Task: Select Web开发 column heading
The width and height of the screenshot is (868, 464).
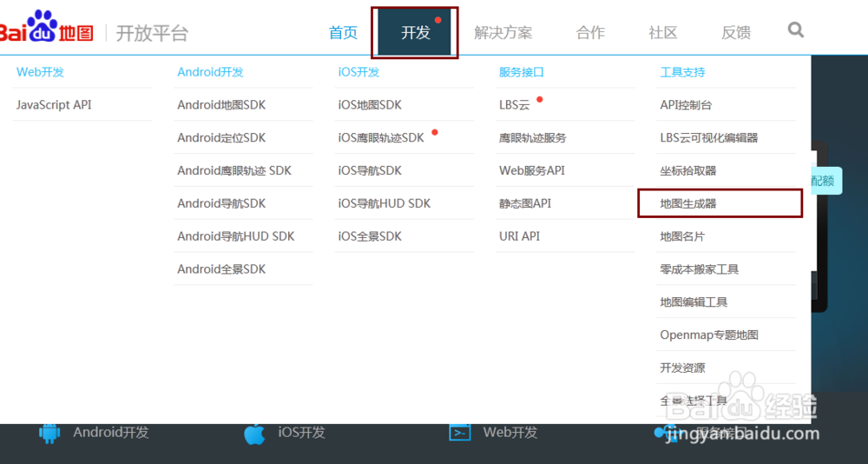Action: [x=41, y=72]
